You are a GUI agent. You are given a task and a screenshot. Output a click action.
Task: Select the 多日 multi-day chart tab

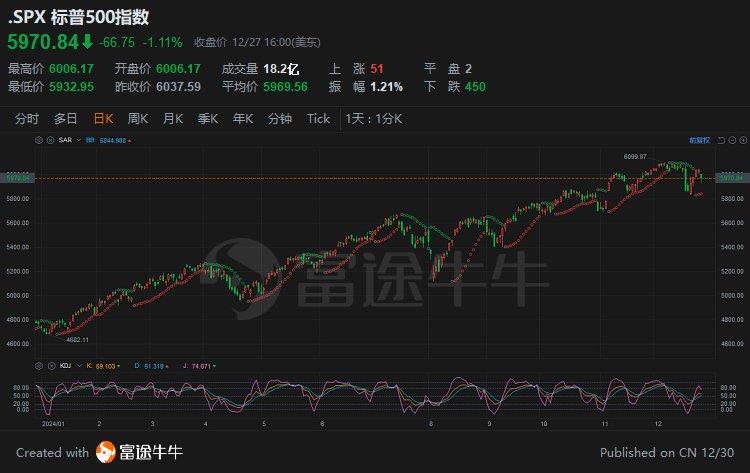66,119
